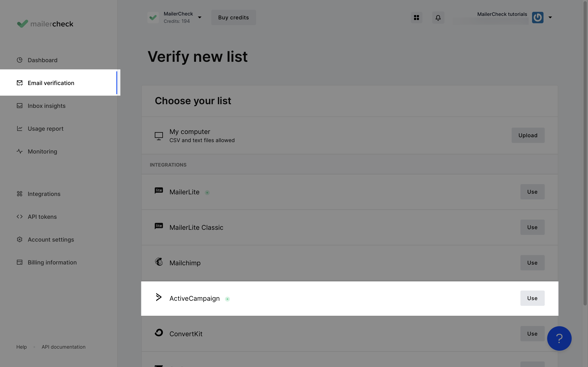Click Buy credits button
This screenshot has width=588, height=367.
click(x=233, y=17)
